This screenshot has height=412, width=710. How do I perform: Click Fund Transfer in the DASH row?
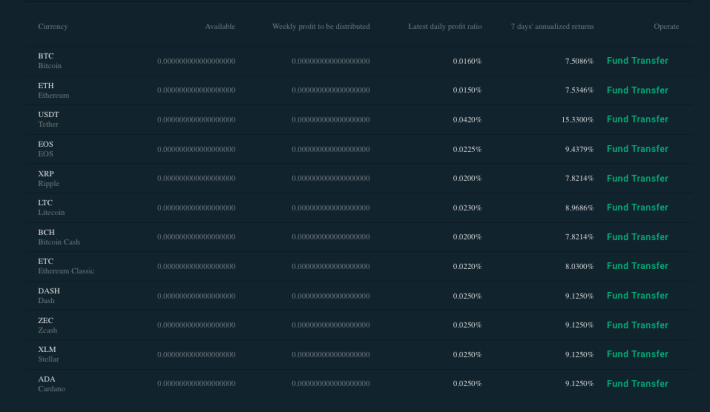[637, 296]
